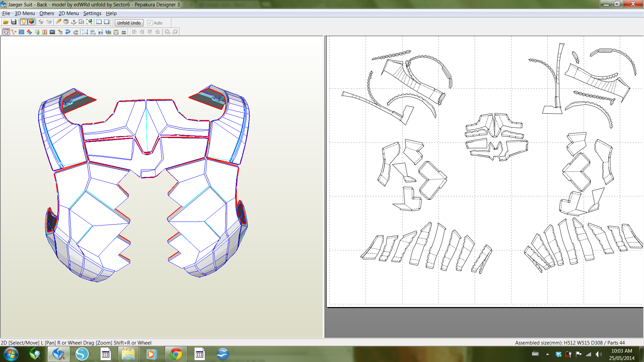Click the anchor icon in toolbar
644x362 pixels.
(74, 22)
